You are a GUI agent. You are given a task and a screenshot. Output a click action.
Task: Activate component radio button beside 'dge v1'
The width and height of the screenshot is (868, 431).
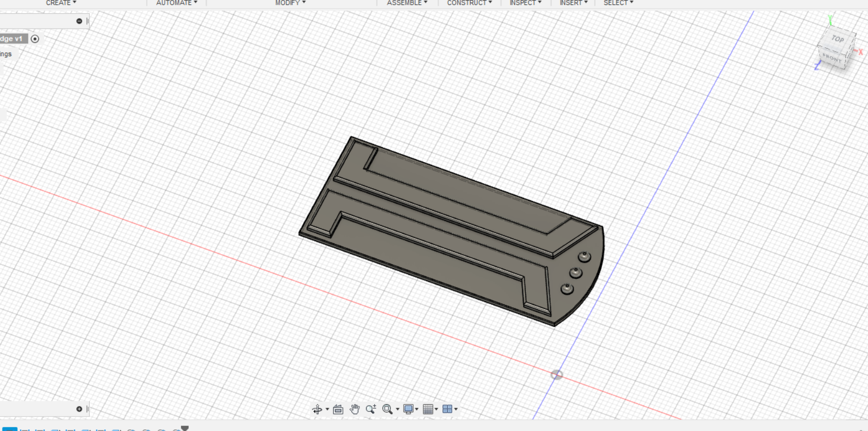point(35,39)
